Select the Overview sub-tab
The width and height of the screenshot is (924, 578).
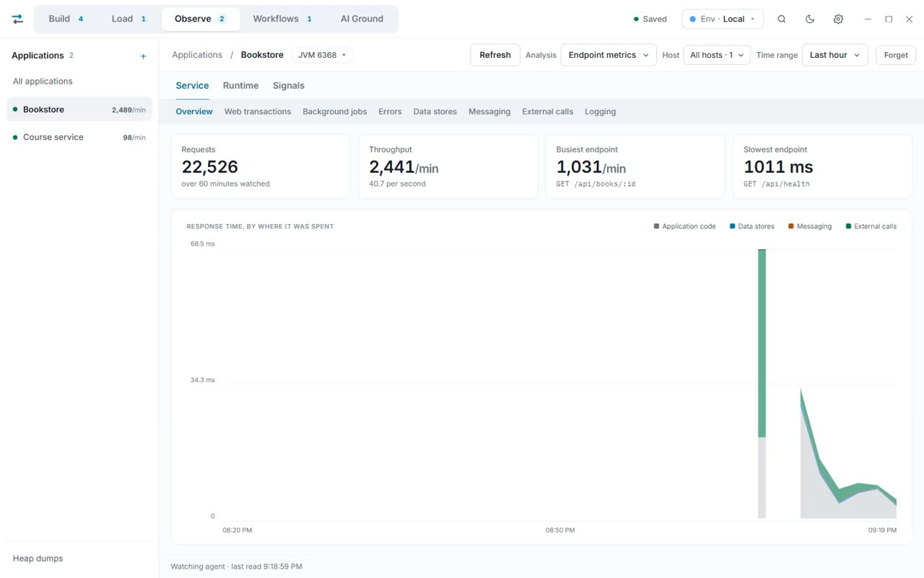click(194, 111)
